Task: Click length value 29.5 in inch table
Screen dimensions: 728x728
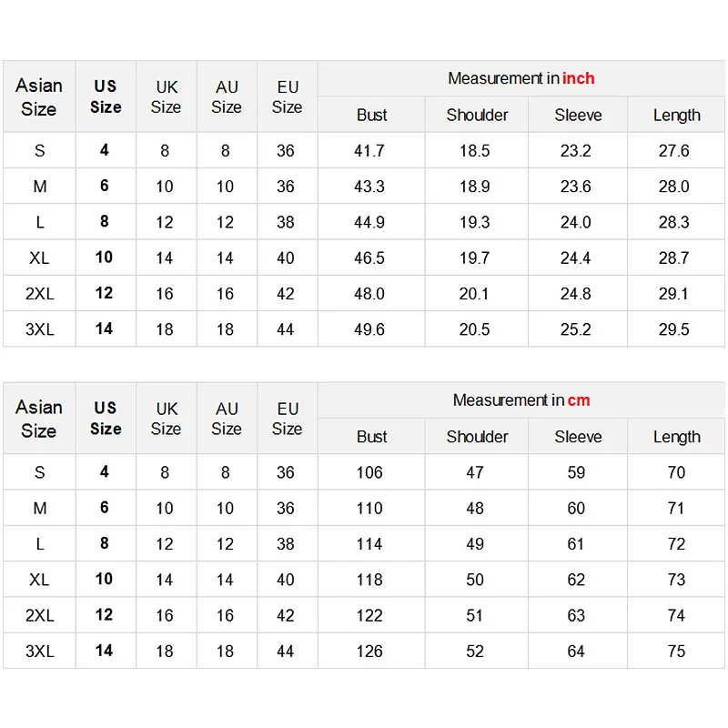Action: point(673,329)
